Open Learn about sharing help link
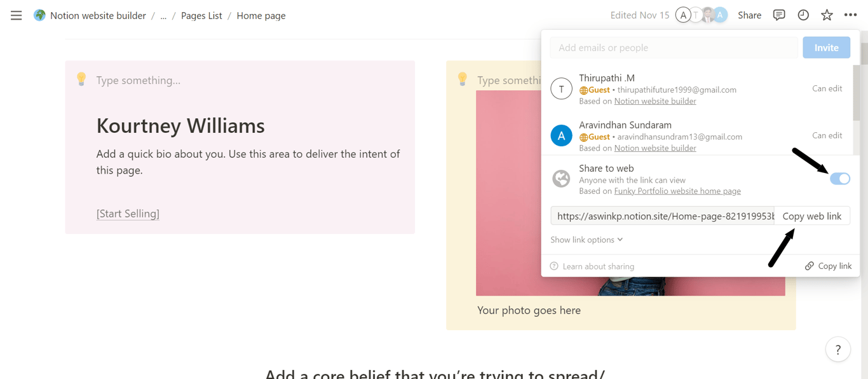The width and height of the screenshot is (868, 379). 592,266
